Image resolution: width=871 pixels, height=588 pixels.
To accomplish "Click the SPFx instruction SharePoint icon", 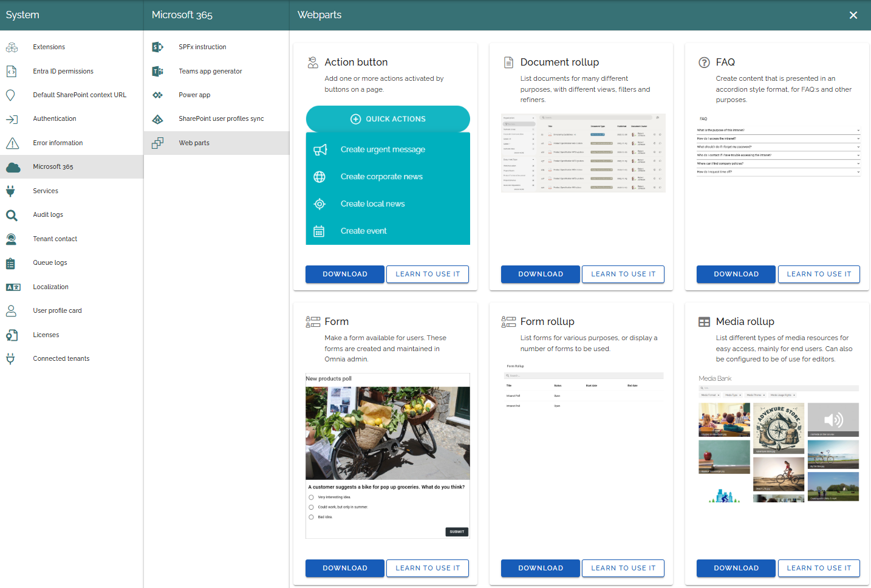I will (157, 47).
